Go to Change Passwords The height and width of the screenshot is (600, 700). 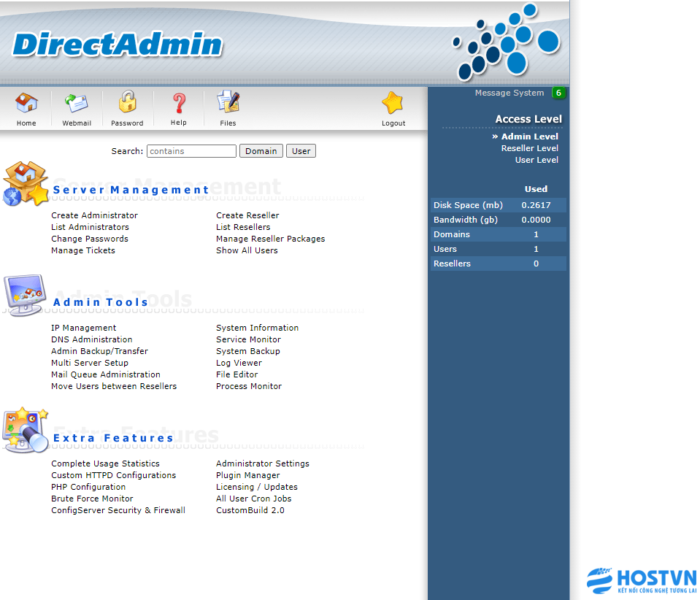(90, 239)
